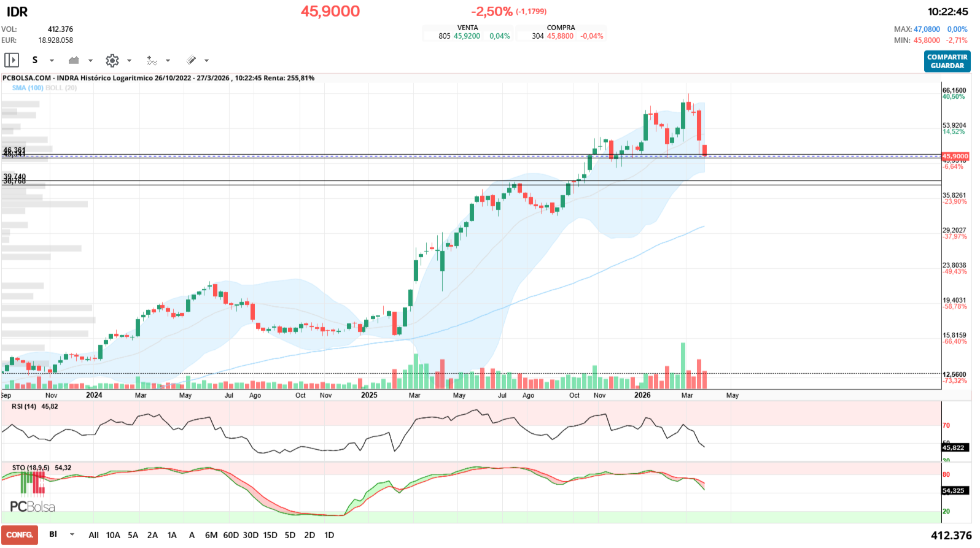Viewport: 980px width, 548px height.
Task: Toggle the BOLL (20) indicator label
Action: 61,88
